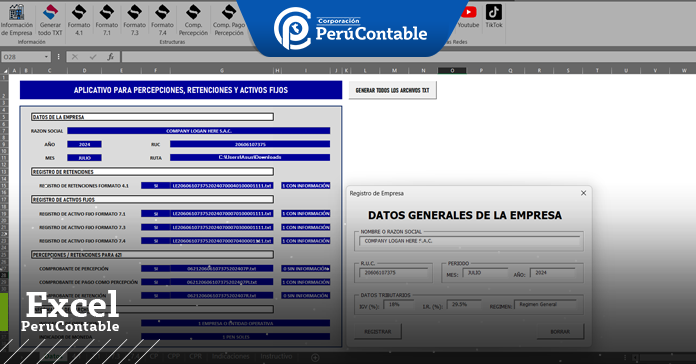Click the formula bar enter checkmark icon
The image size is (696, 364).
point(93,57)
